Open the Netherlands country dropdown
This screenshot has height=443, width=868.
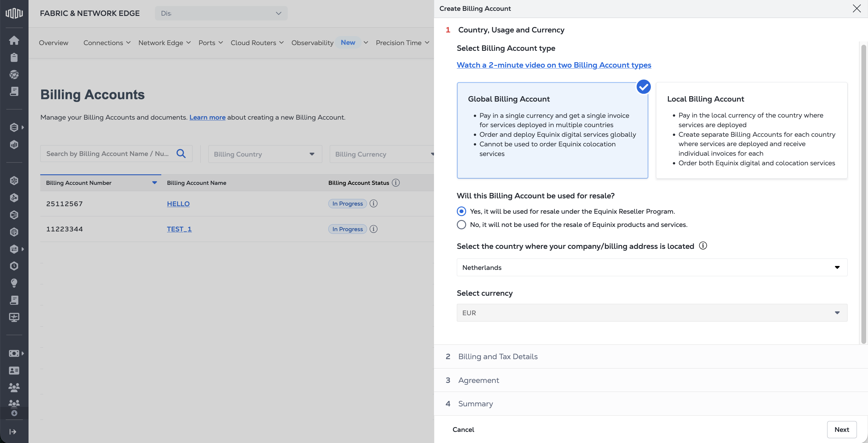[652, 267]
